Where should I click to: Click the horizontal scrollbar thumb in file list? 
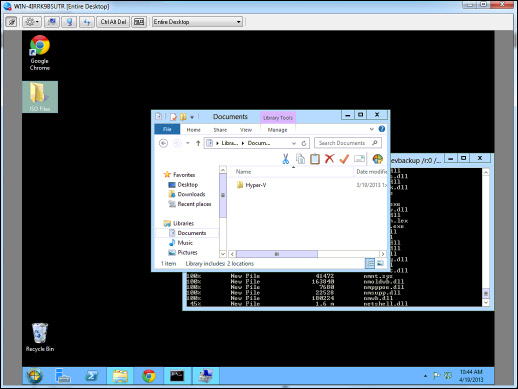coord(277,254)
